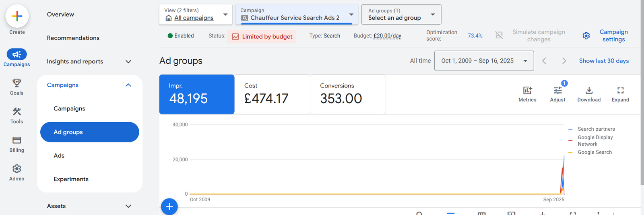
Task: Open the Ads menu item
Action: click(x=59, y=156)
